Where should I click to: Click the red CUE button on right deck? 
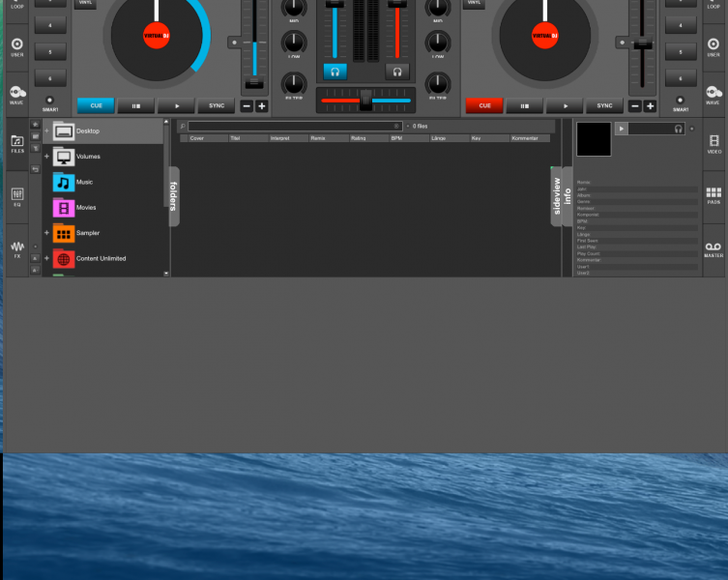pyautogui.click(x=484, y=106)
